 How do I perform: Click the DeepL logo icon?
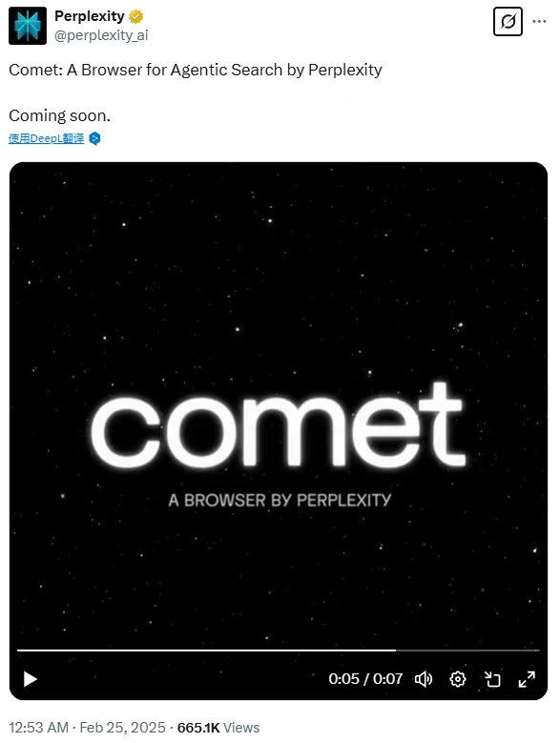coord(94,138)
